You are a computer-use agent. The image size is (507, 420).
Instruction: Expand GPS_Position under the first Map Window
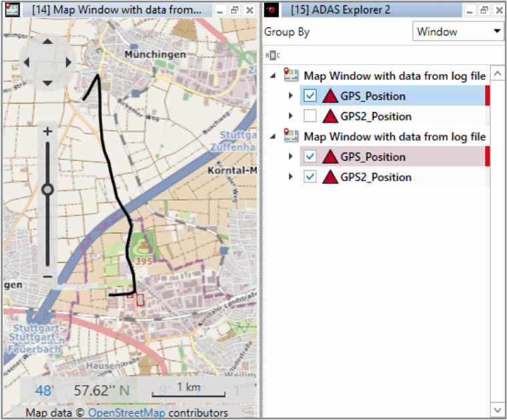[290, 95]
